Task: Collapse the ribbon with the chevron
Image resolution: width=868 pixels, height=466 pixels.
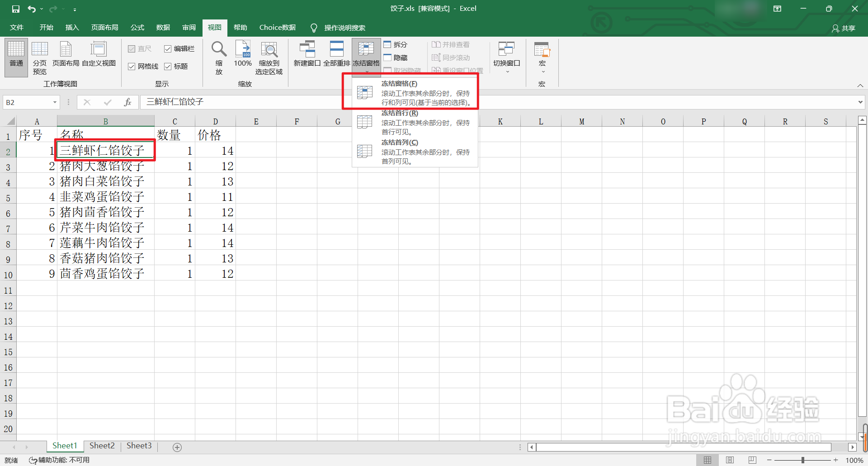Action: click(860, 86)
